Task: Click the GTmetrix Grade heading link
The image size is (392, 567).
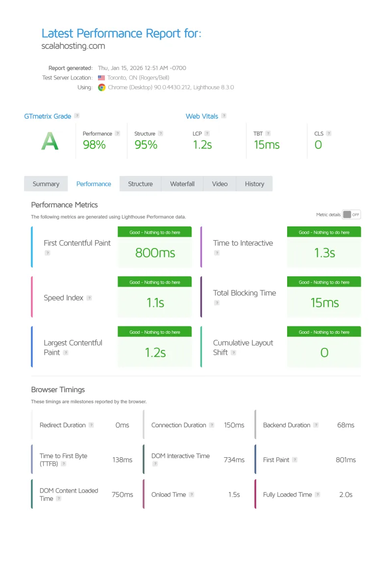Action: (48, 117)
